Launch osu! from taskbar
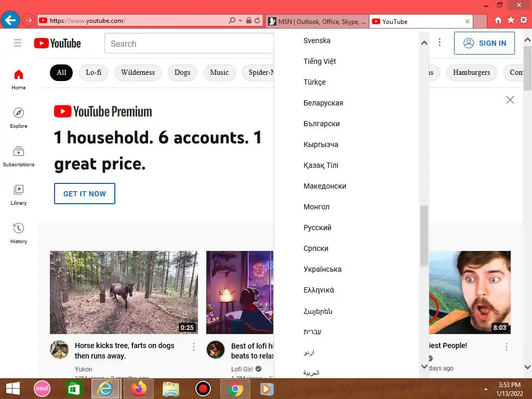 point(42,389)
